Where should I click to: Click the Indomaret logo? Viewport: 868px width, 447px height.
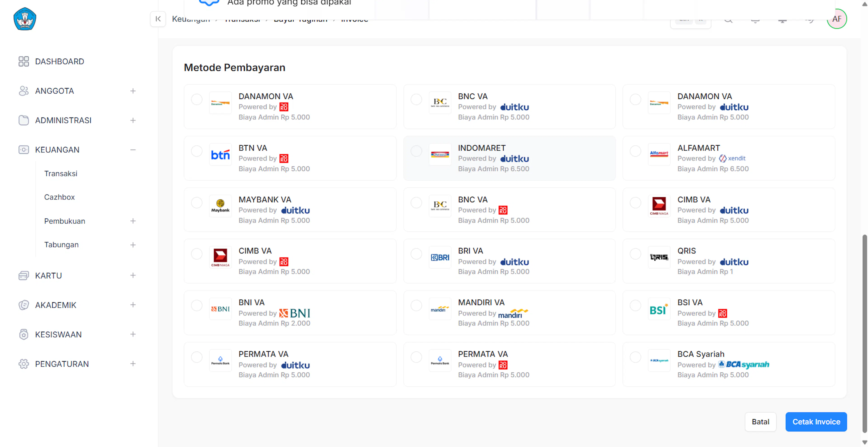(x=440, y=155)
